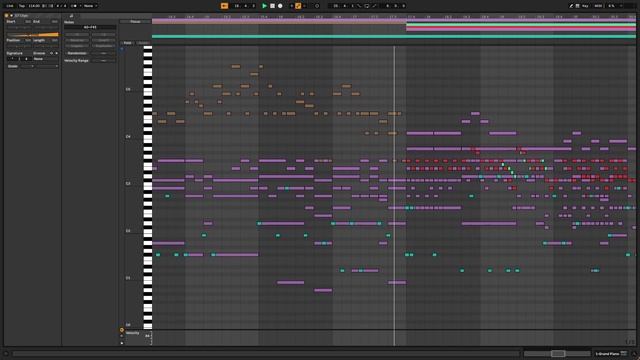
Task: Click the bottom-right detail view toggle icon
Action: (x=634, y=353)
